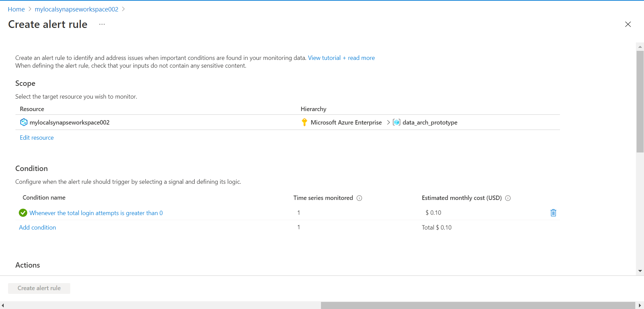Screen dimensions: 644x309
Task: Open the ellipsis more options menu
Action: [102, 24]
